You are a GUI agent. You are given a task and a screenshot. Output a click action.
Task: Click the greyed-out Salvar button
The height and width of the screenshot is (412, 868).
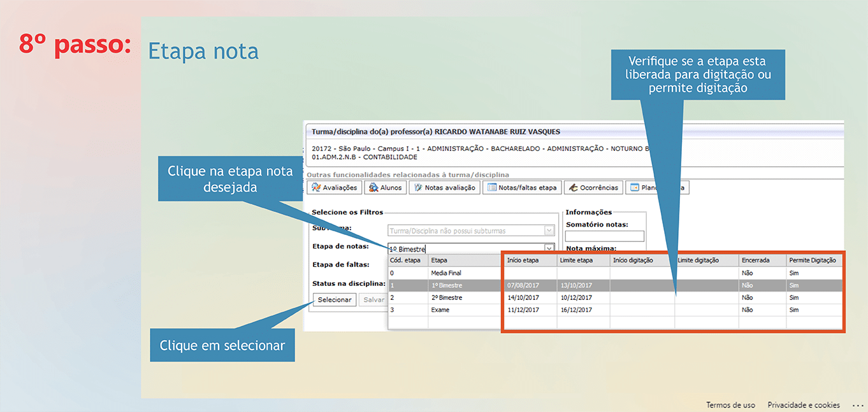(373, 300)
